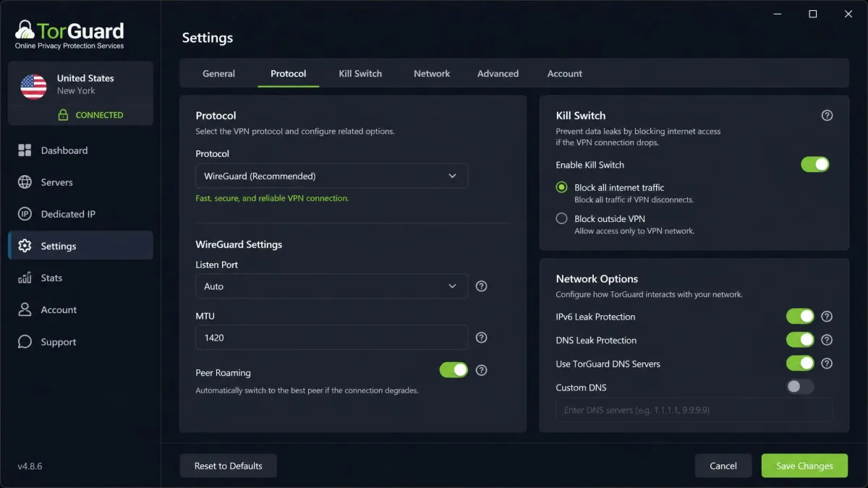Show help for Listen Port

click(x=482, y=286)
